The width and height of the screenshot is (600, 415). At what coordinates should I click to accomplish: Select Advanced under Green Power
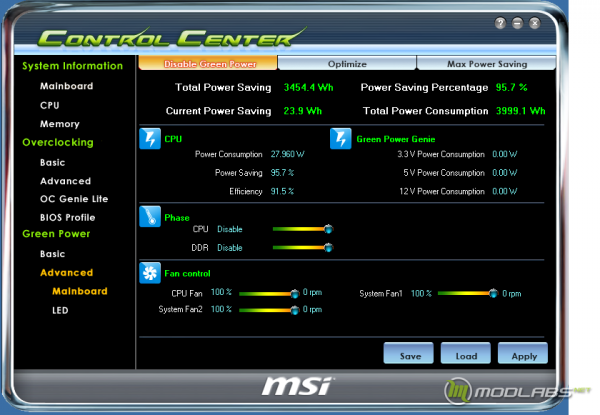(x=67, y=273)
